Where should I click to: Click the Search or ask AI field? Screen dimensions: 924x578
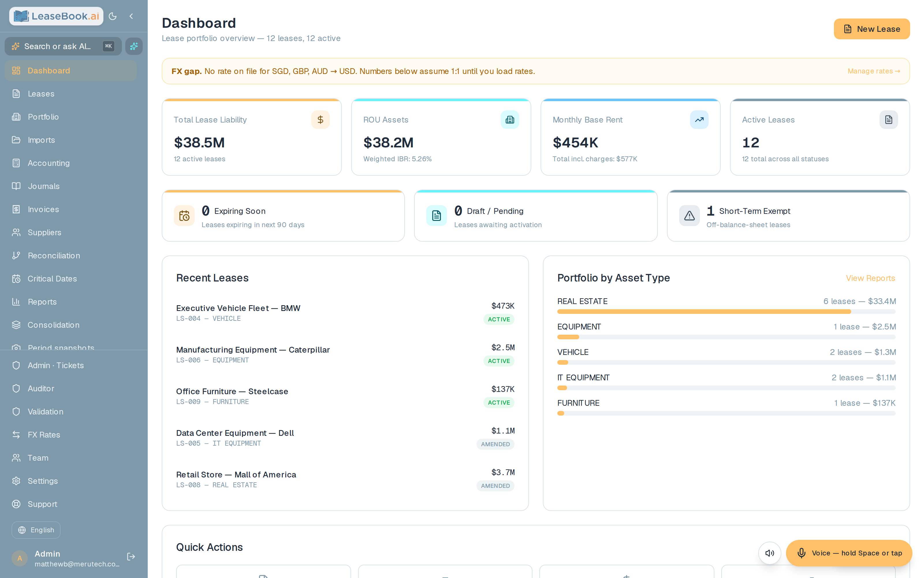[63, 46]
